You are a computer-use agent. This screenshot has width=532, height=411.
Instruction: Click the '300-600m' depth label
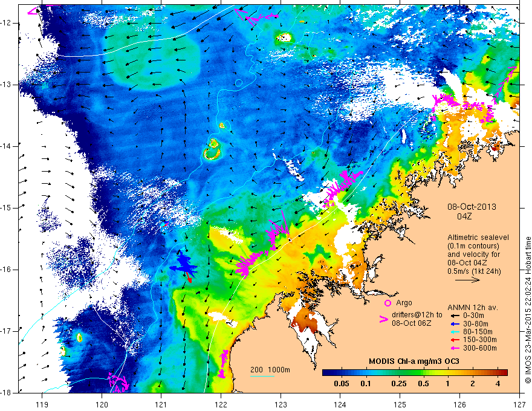480,348
